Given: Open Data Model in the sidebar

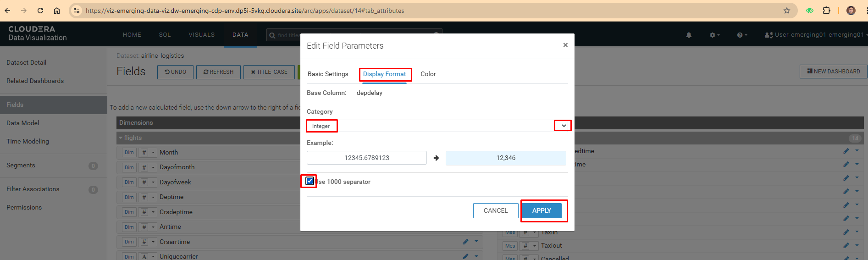Looking at the screenshot, I should click(x=22, y=123).
